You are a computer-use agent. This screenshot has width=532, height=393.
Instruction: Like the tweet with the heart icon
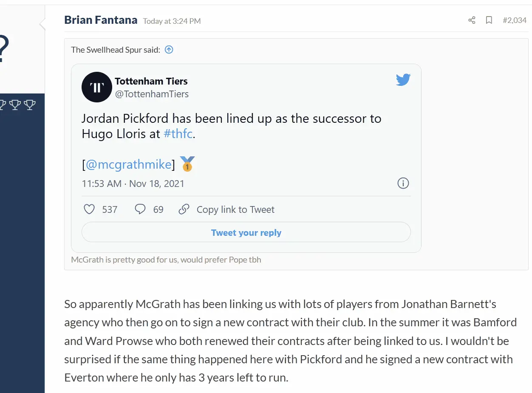pos(89,209)
